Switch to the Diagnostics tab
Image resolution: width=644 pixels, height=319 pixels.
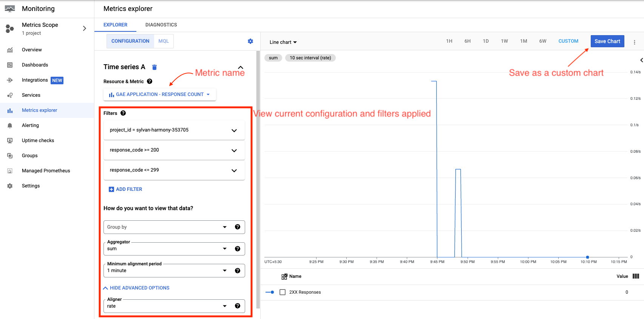pos(161,25)
